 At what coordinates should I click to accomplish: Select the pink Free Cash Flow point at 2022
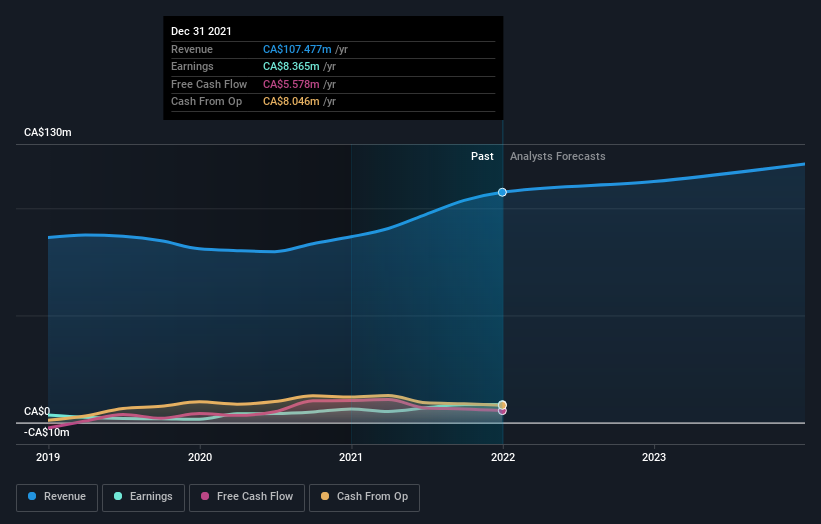502,411
